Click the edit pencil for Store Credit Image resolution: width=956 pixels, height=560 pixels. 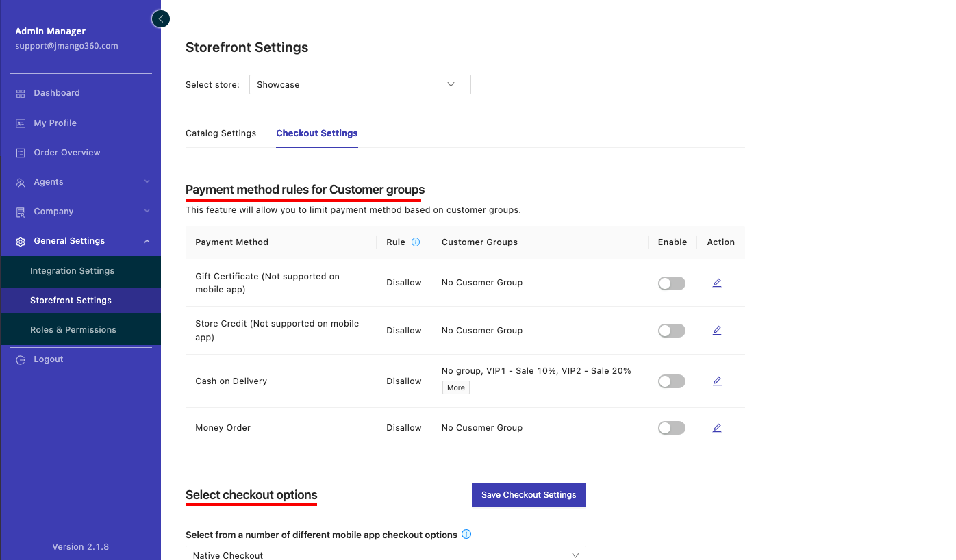[717, 330]
